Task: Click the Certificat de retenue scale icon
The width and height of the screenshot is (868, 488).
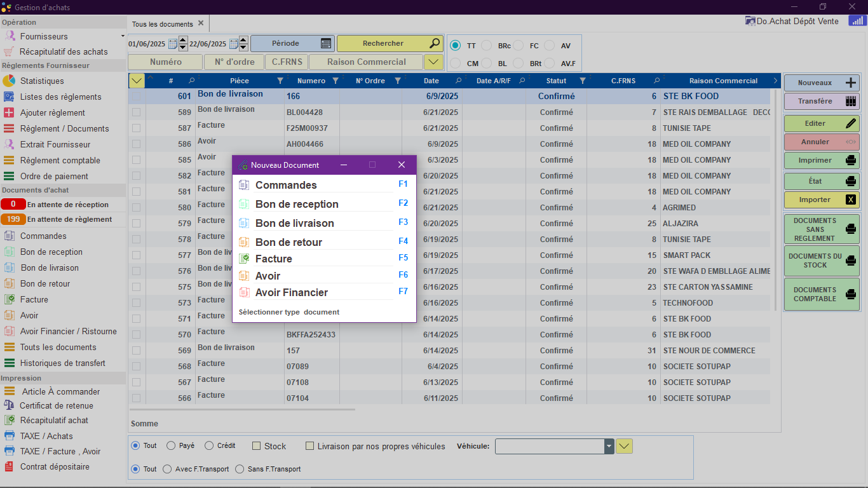Action: (9, 405)
